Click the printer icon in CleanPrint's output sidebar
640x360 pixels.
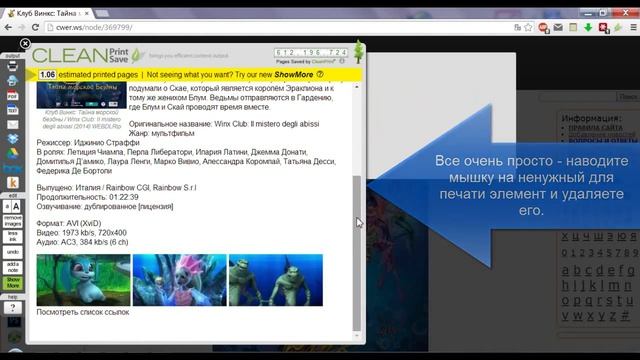pyautogui.click(x=12, y=65)
